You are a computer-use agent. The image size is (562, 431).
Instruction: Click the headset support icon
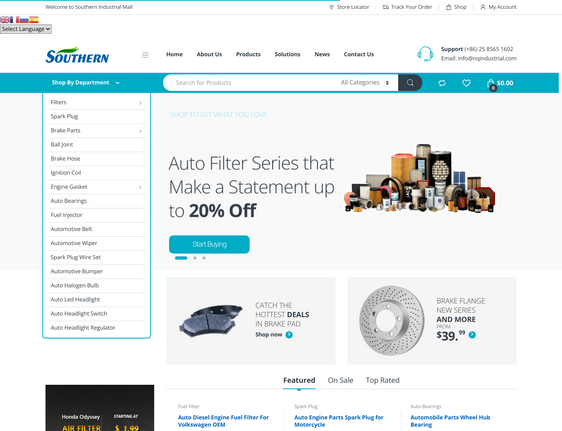tap(425, 54)
